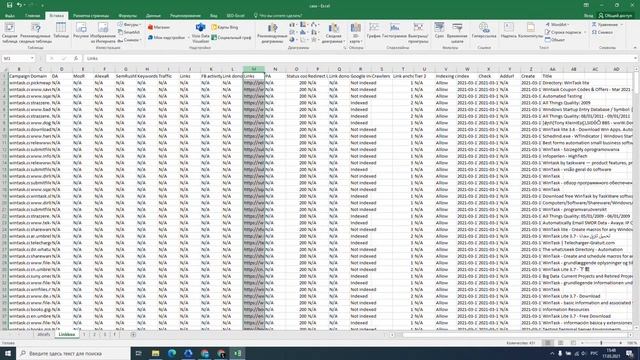Insert a Win/Loss sparkline
The width and height of the screenshot is (640, 360).
[418, 33]
